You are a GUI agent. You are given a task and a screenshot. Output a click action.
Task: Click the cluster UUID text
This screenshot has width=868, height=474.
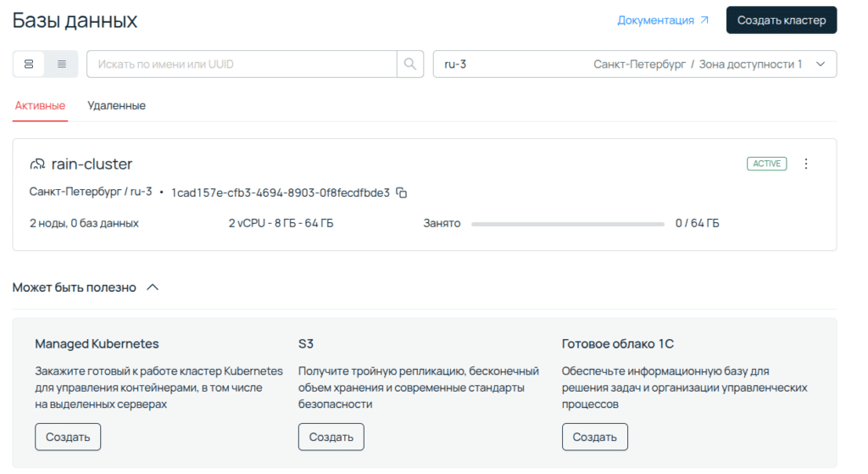pyautogui.click(x=281, y=193)
